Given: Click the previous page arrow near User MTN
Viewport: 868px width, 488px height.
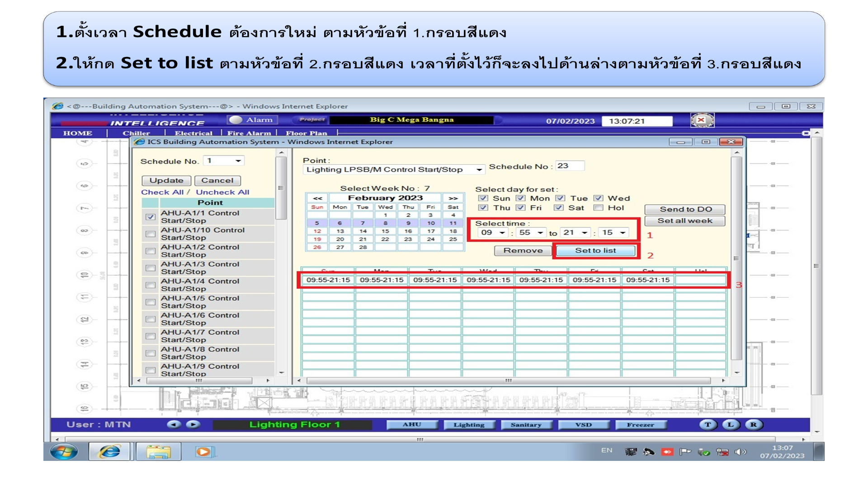Looking at the screenshot, I should pyautogui.click(x=174, y=424).
